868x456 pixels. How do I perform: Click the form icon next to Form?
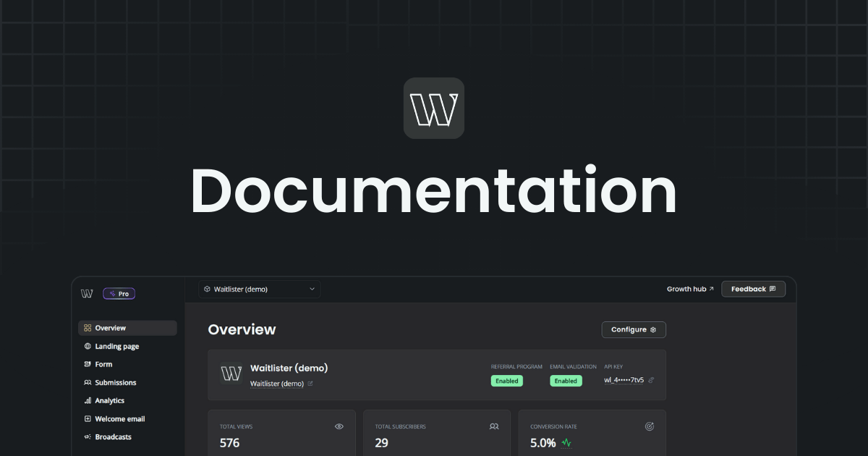coord(88,364)
